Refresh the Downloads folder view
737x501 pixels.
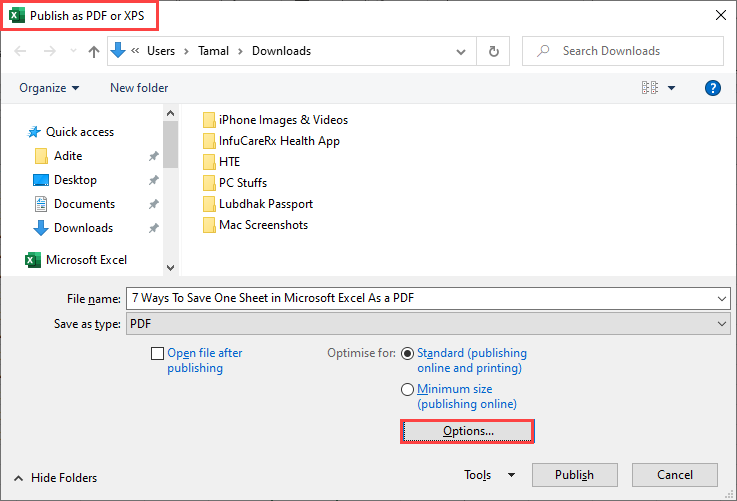pyautogui.click(x=494, y=51)
